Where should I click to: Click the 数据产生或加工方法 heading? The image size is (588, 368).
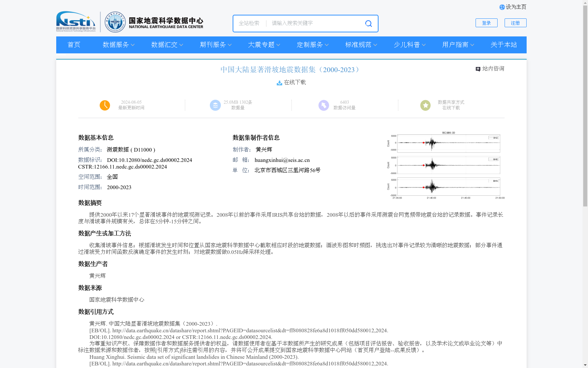tap(105, 234)
